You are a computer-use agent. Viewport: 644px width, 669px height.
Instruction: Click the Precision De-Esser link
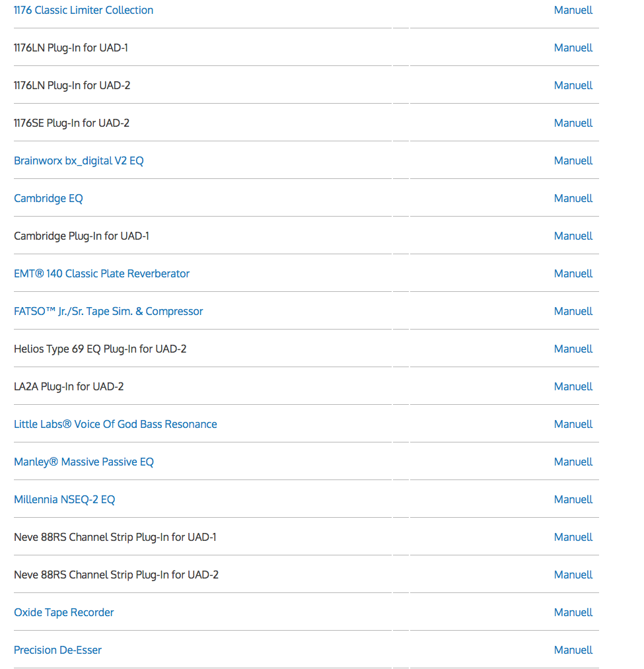point(57,650)
